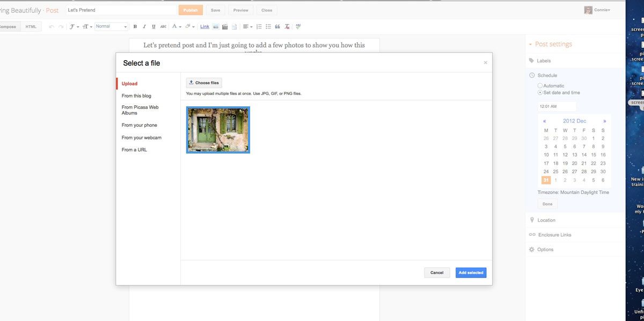Click the insert image toolbar icon

click(216, 26)
